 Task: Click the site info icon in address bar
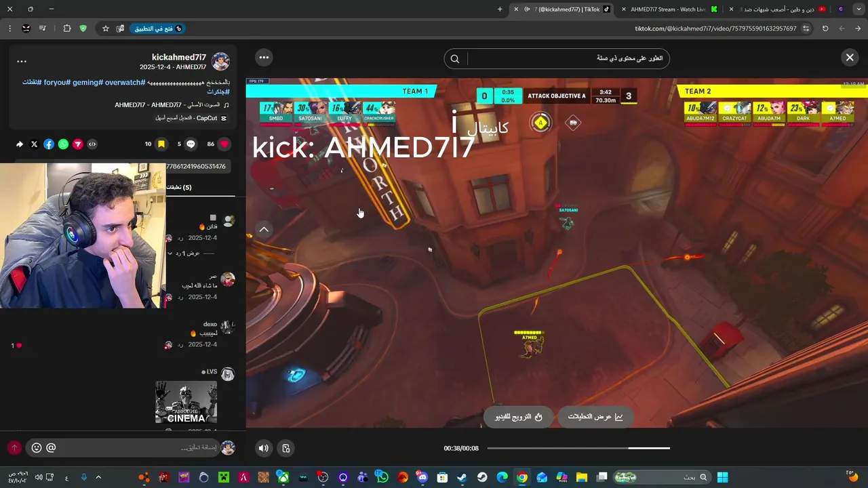(x=806, y=28)
